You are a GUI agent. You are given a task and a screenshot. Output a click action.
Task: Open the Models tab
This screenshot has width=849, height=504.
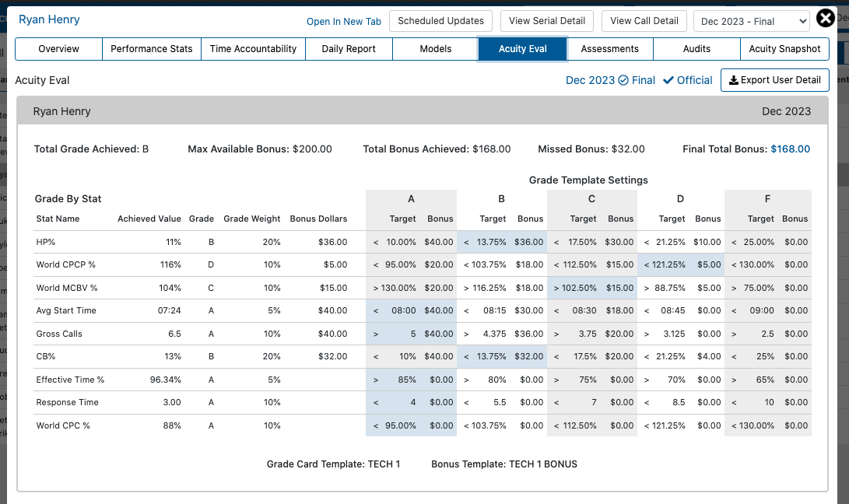click(435, 49)
